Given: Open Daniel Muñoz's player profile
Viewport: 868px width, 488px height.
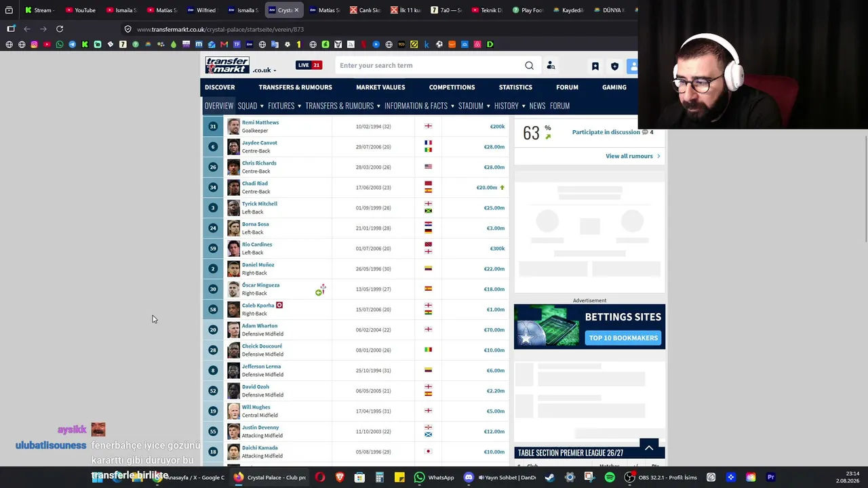Looking at the screenshot, I should tap(258, 265).
